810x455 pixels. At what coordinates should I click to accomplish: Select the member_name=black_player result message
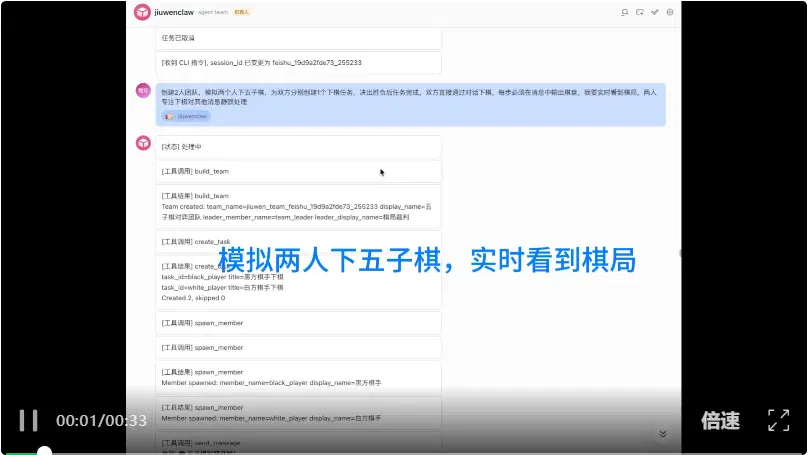click(x=298, y=378)
